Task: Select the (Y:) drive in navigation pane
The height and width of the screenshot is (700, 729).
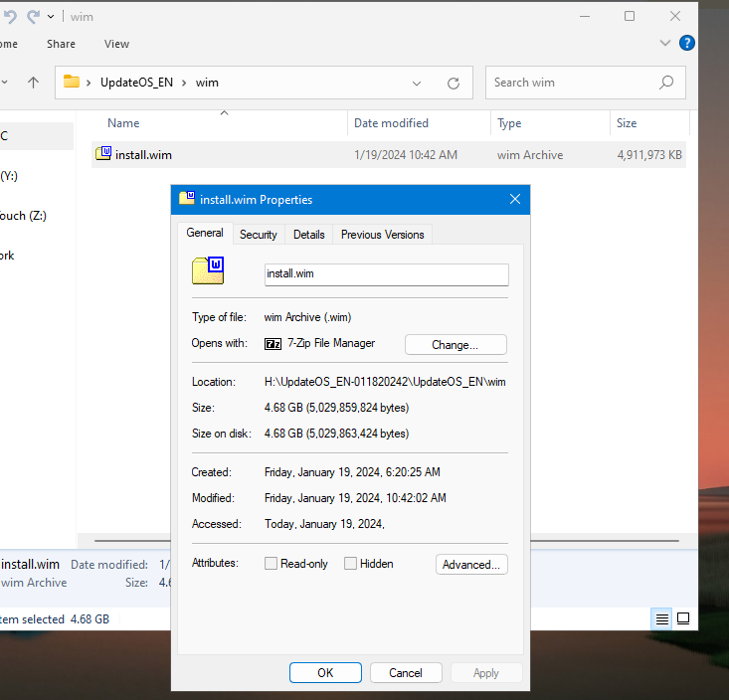Action: click(x=9, y=176)
